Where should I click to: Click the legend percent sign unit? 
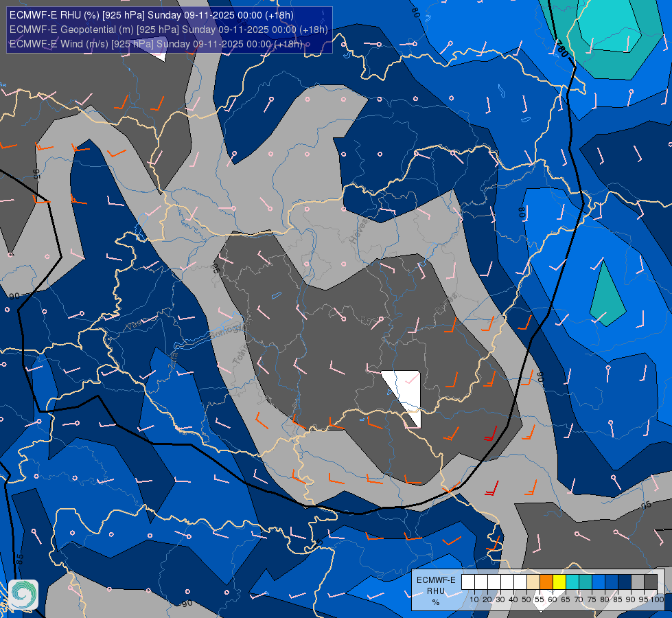coord(436,602)
